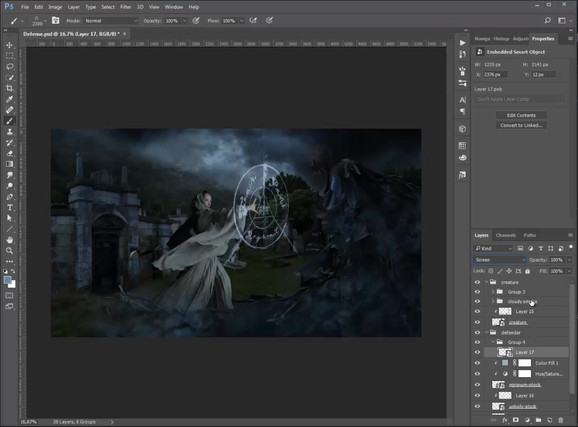Select the Gradient tool
The width and height of the screenshot is (578, 427).
[10, 164]
